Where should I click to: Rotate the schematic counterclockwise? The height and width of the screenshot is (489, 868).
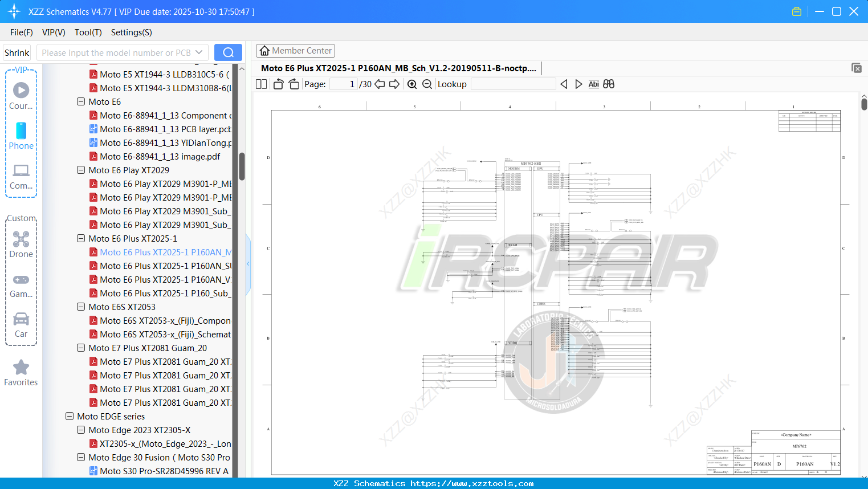coord(278,84)
